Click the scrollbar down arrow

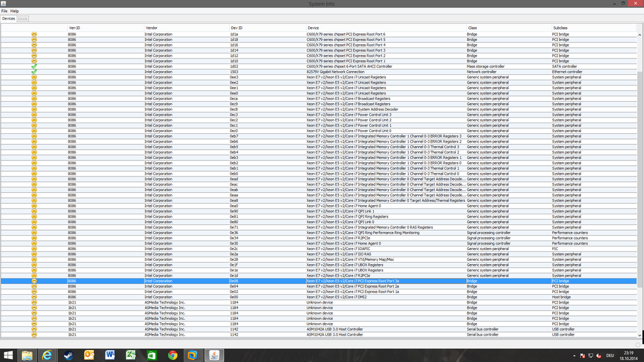(640, 336)
